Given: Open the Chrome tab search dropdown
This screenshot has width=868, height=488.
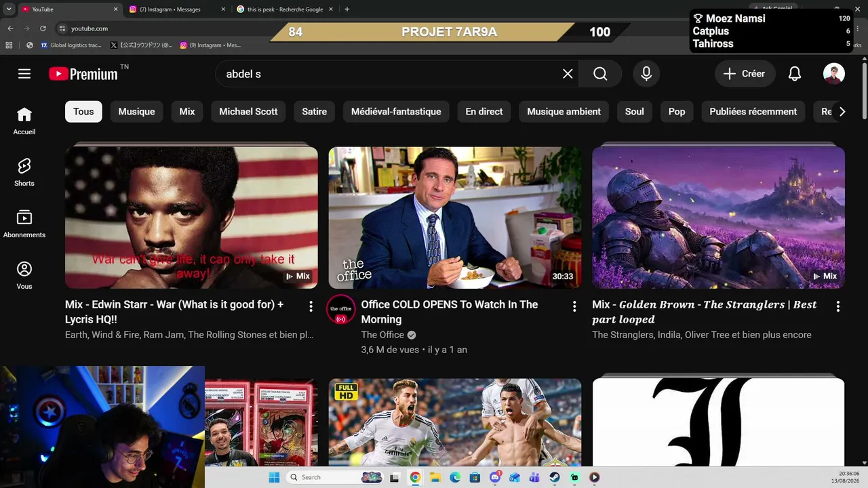Looking at the screenshot, I should pyautogui.click(x=9, y=9).
